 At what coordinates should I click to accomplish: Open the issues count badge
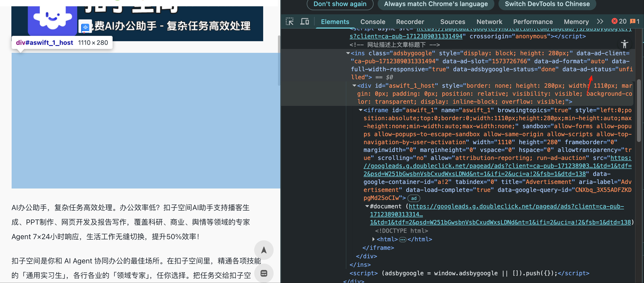point(635,22)
